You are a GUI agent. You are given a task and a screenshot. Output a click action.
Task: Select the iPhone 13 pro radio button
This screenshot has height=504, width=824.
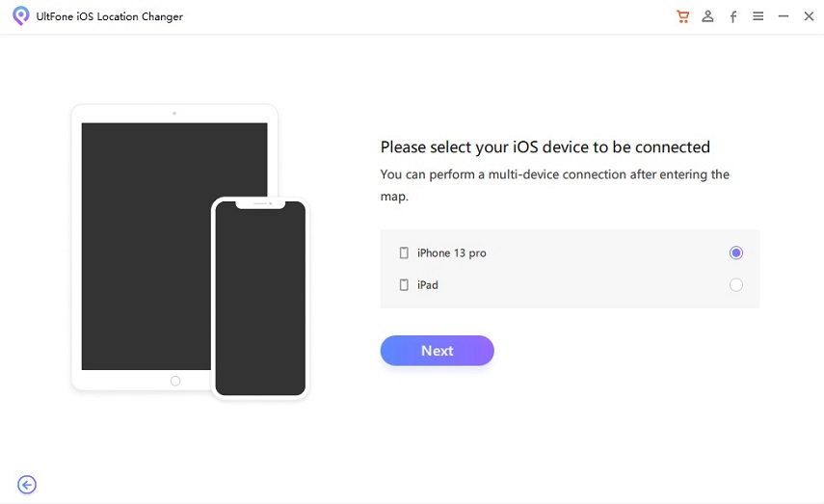click(x=736, y=252)
